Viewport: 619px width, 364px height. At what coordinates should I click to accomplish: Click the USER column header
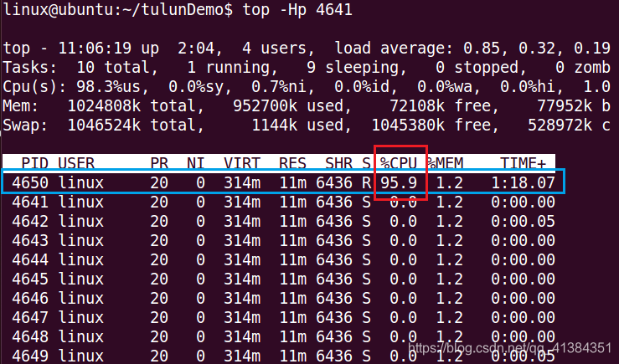[76, 163]
